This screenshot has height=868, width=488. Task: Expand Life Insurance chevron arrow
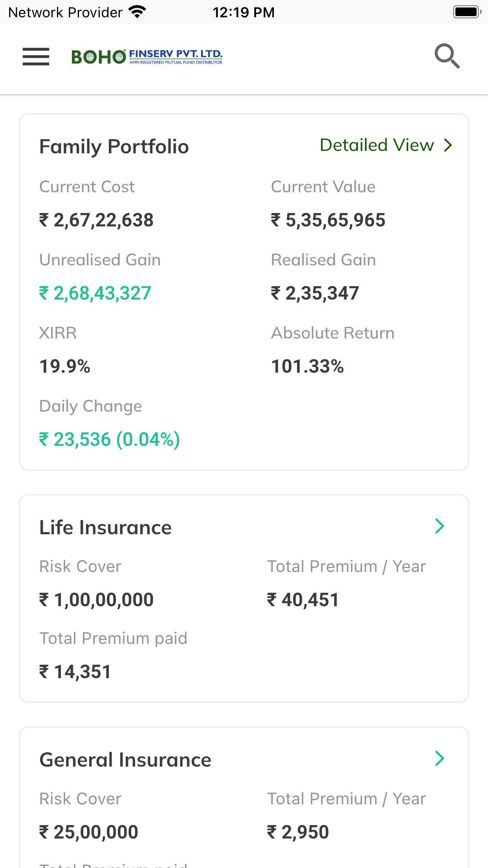[x=439, y=526]
